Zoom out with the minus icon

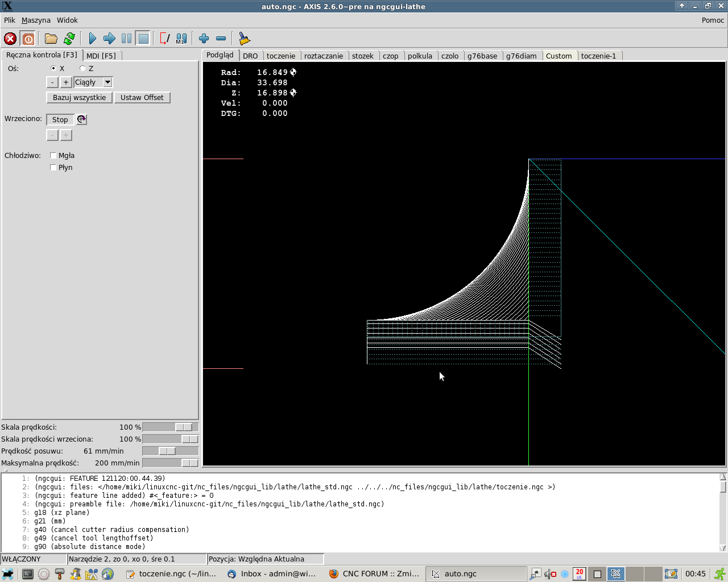[x=221, y=39]
